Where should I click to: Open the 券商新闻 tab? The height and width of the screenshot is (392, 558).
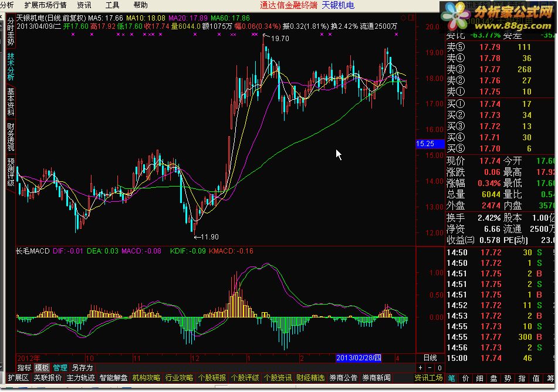[x=376, y=378]
